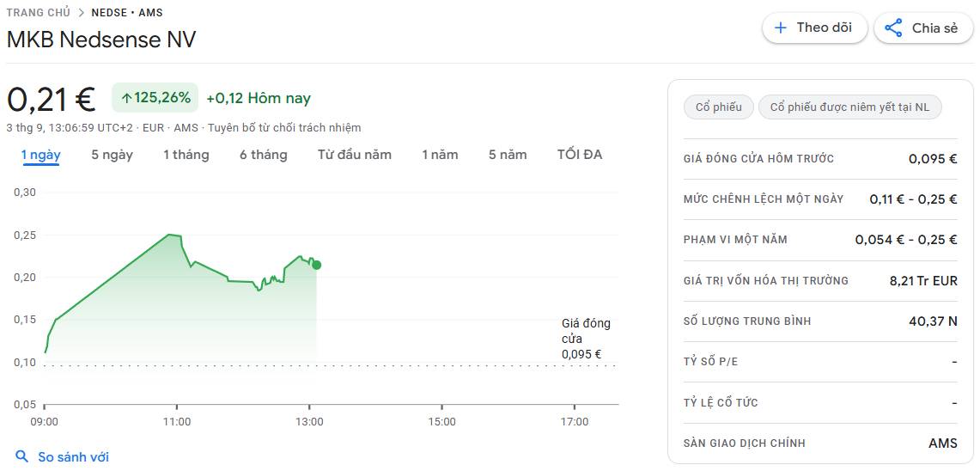980x471 pixels.
Task: Click the 0,25 price axis label
Action: click(x=25, y=235)
